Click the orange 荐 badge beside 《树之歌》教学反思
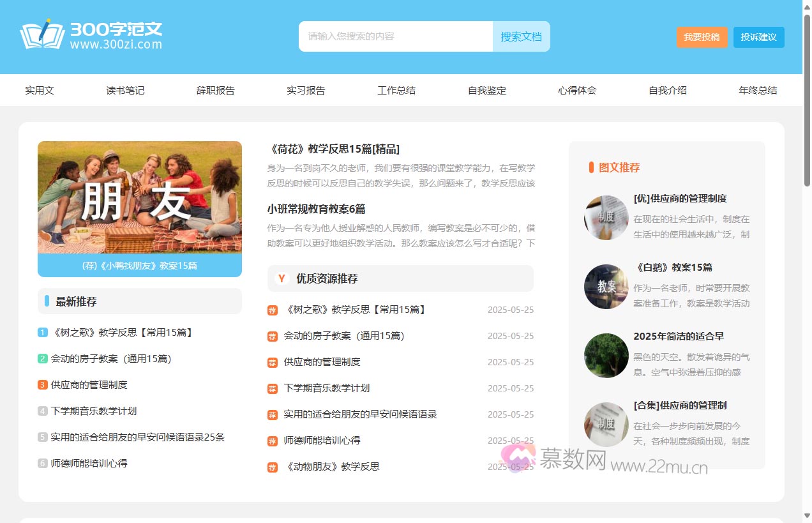 click(x=273, y=310)
